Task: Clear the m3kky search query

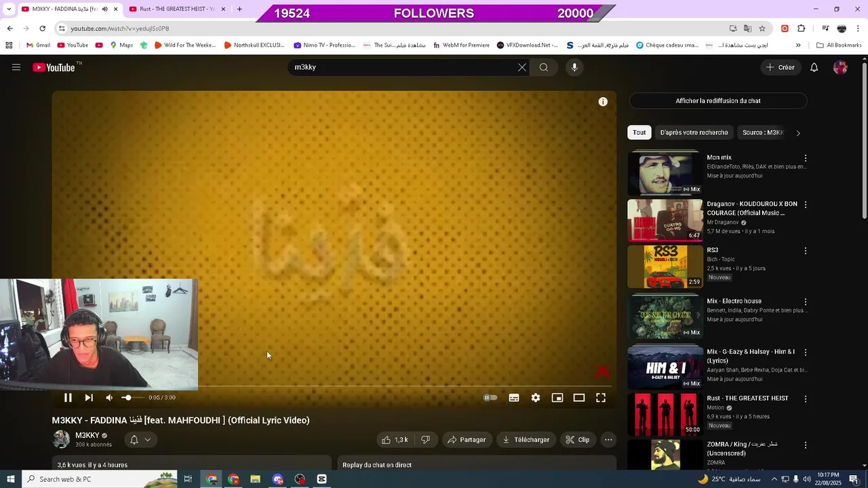Action: [x=521, y=67]
